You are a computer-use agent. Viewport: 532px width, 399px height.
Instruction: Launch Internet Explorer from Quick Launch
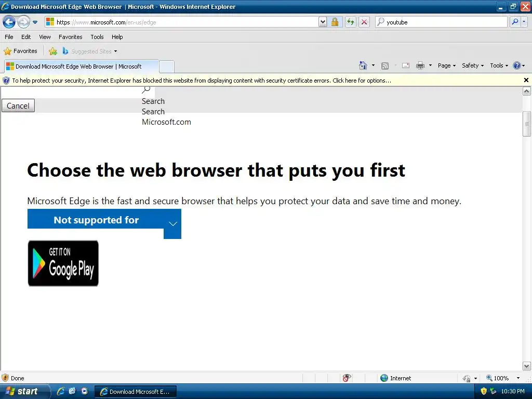click(61, 391)
